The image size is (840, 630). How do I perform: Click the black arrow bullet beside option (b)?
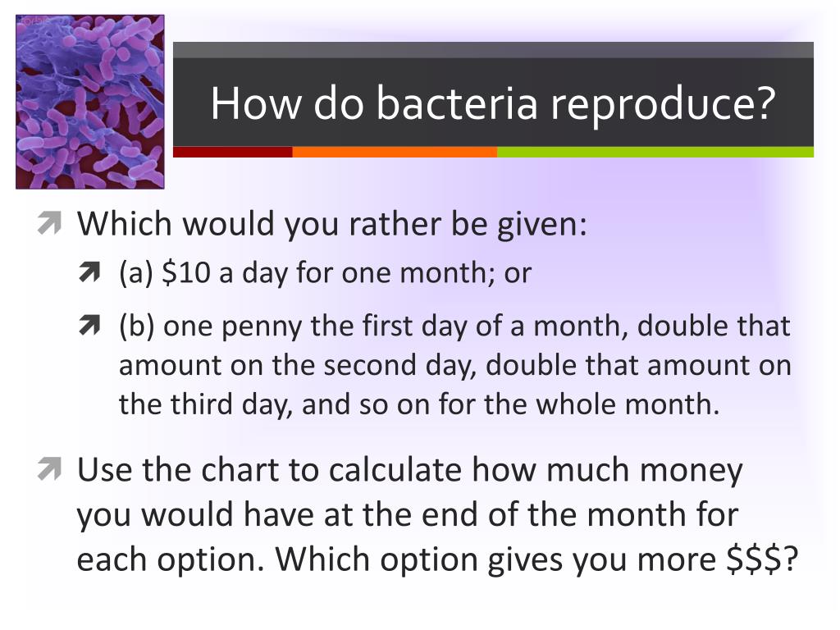click(x=89, y=325)
